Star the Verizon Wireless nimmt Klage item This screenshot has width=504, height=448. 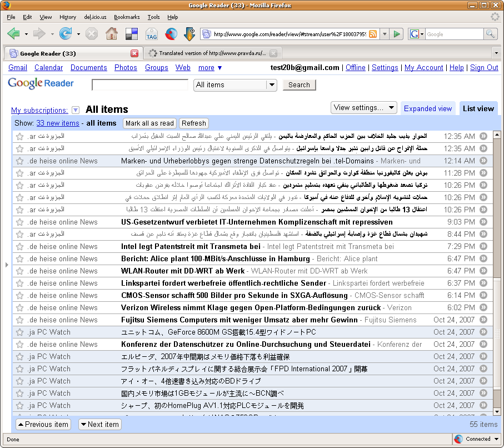coord(20,307)
